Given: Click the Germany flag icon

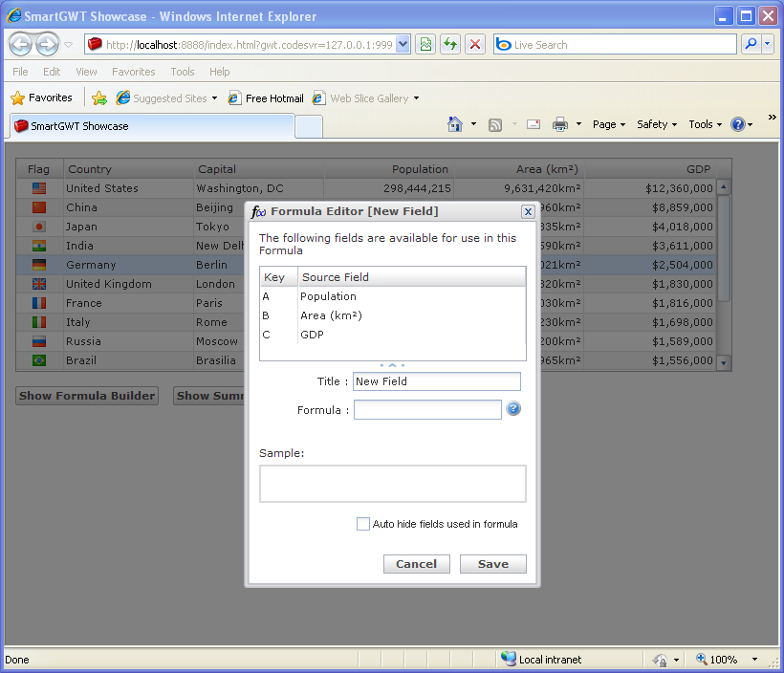Looking at the screenshot, I should (x=39, y=265).
